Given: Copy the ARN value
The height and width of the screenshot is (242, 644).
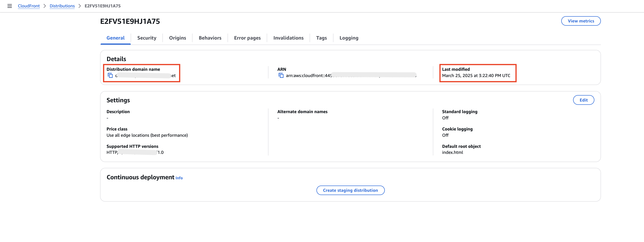Looking at the screenshot, I should (x=281, y=75).
